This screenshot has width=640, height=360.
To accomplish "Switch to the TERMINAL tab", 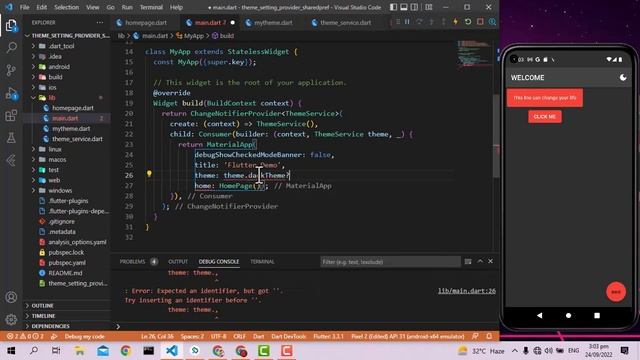I will tap(262, 262).
